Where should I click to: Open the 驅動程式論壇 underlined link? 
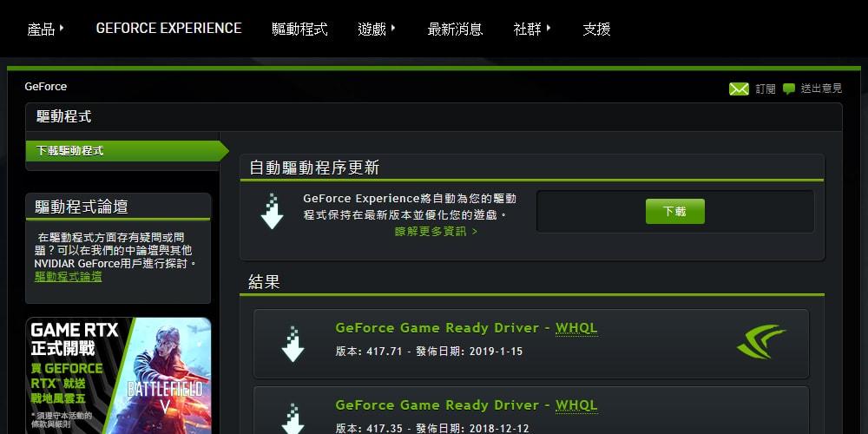coord(68,277)
